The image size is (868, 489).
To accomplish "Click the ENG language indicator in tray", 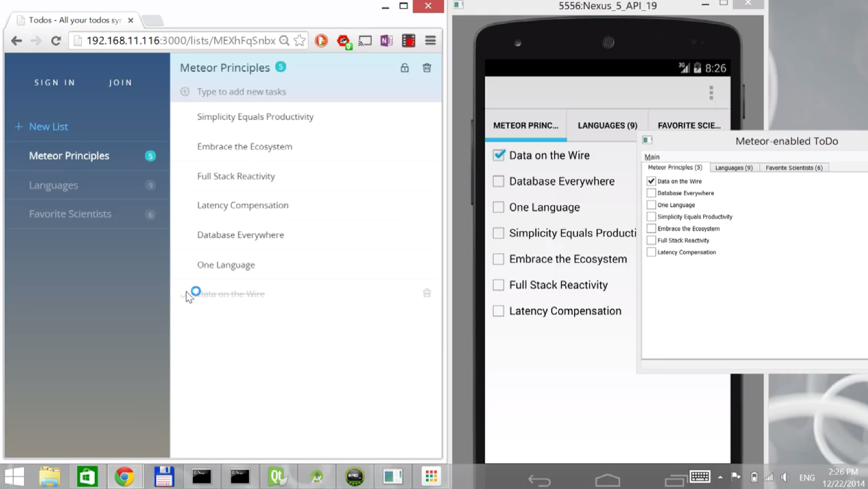I will coord(807,477).
